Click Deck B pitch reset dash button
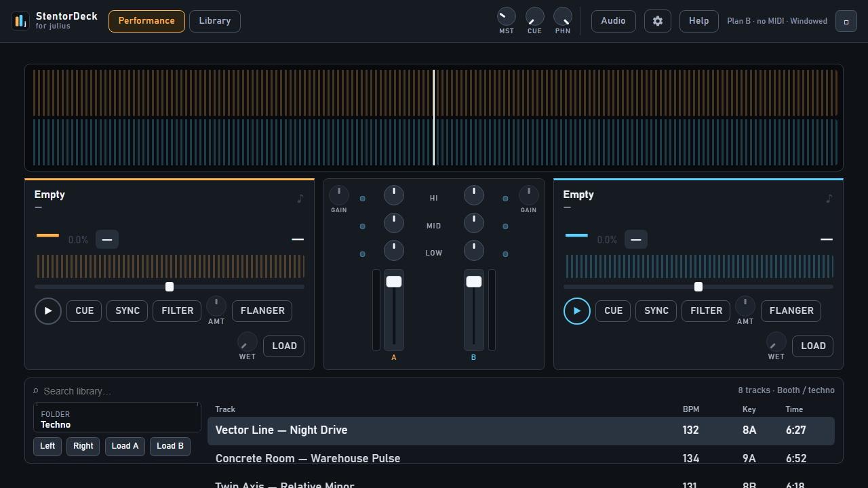Screen dimensions: 868x488 636,239
